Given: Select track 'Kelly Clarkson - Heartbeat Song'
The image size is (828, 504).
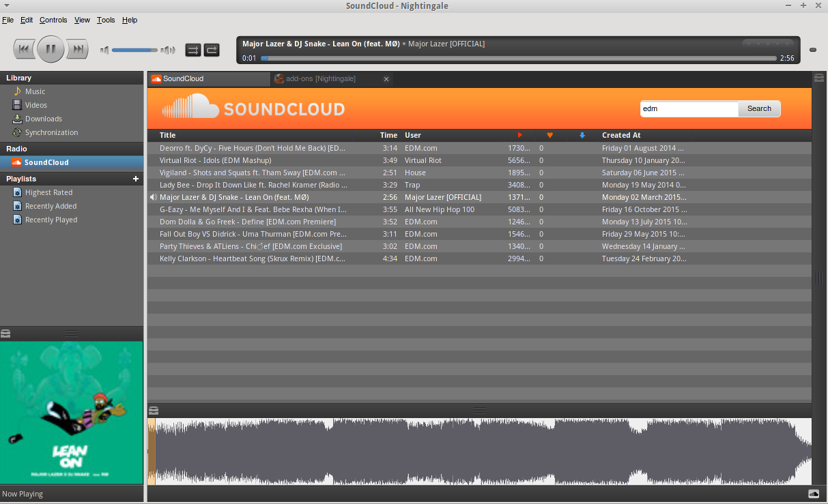Looking at the screenshot, I should (x=479, y=258).
